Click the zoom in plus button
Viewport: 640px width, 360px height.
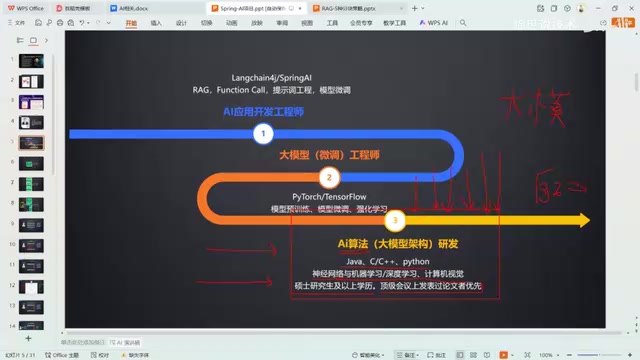click(630, 355)
